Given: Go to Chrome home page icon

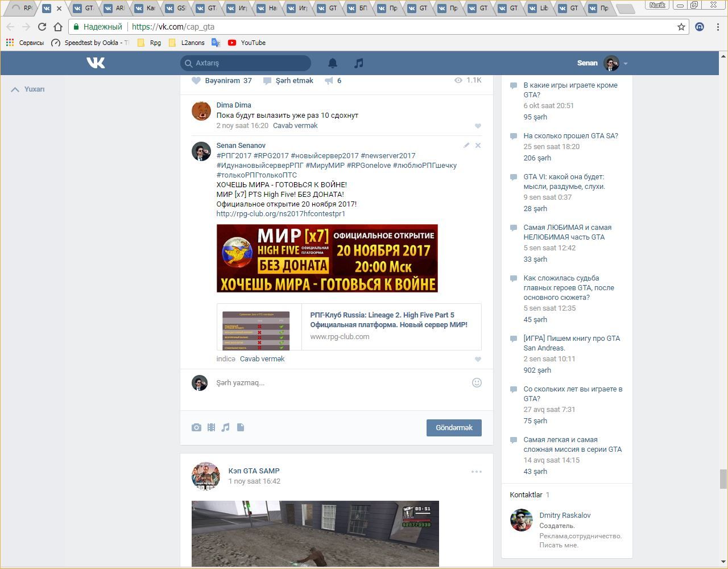Looking at the screenshot, I should tap(57, 27).
